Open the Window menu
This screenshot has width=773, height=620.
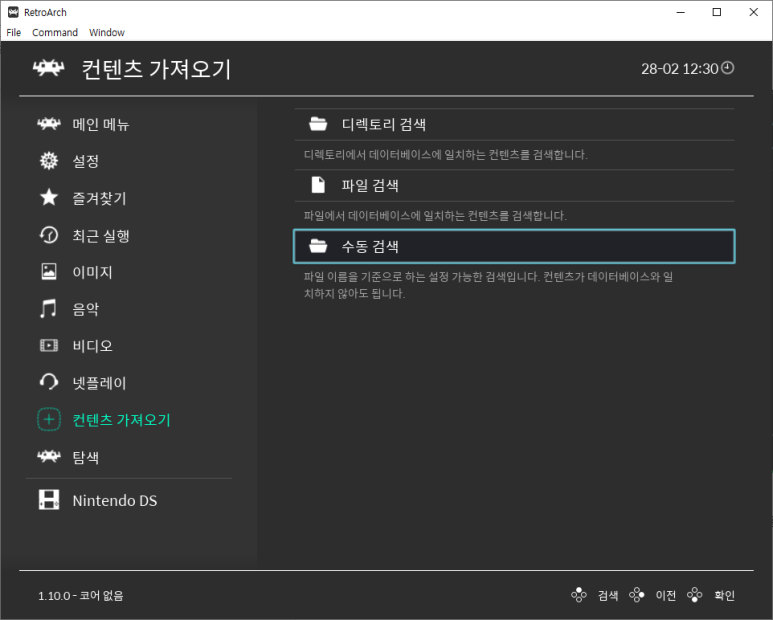click(106, 33)
